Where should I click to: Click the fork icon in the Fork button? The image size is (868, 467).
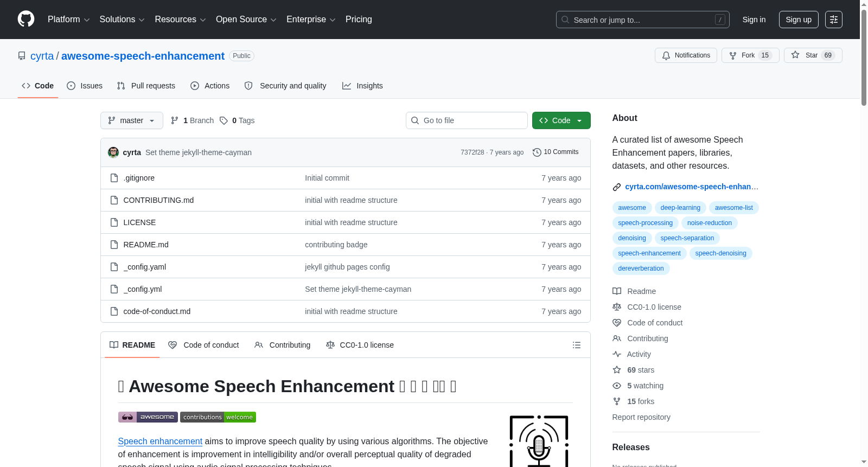(733, 55)
